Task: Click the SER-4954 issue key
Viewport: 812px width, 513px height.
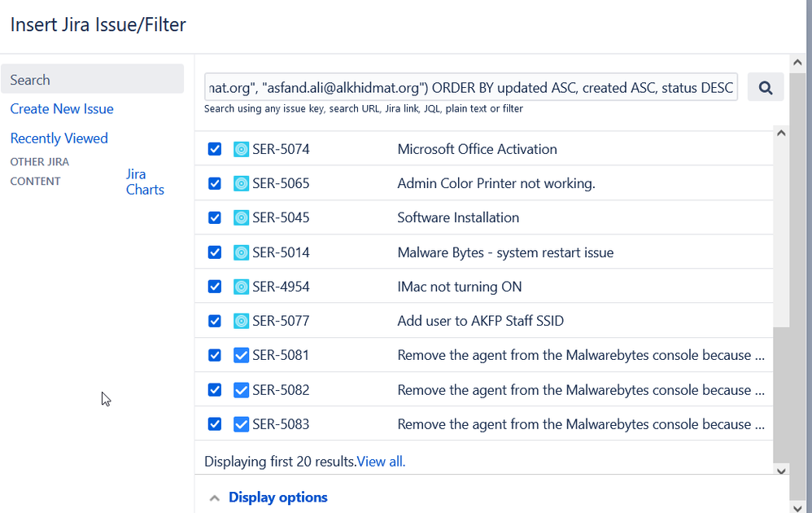Action: click(281, 287)
